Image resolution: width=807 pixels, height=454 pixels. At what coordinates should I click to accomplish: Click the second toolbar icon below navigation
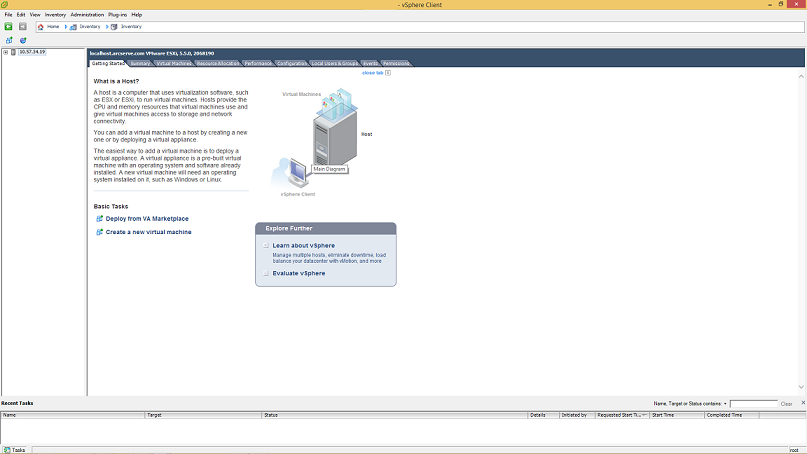[x=22, y=40]
